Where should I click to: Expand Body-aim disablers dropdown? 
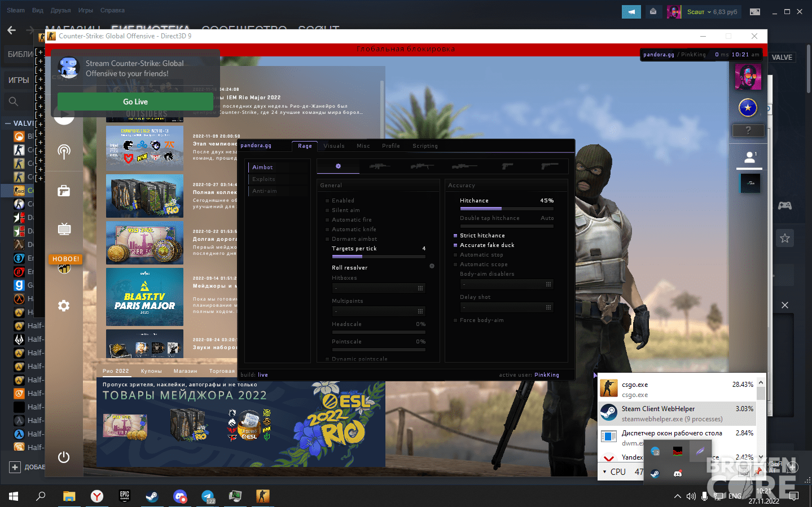click(506, 284)
